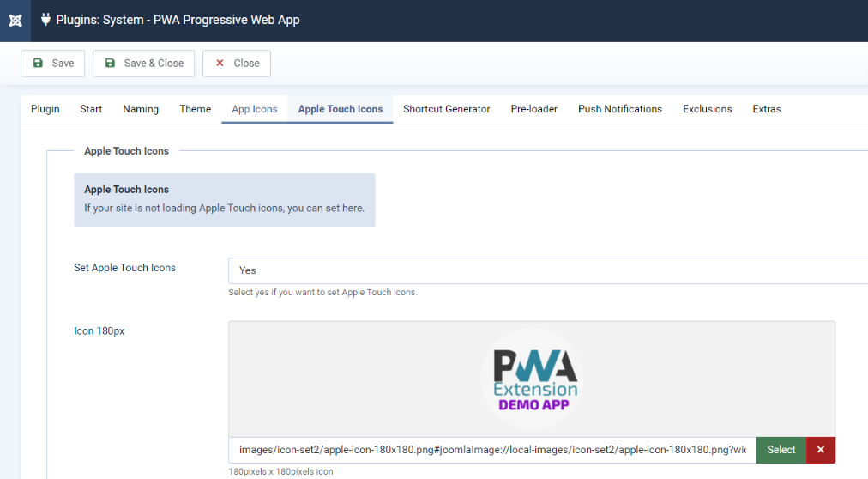Open Set Apple Touch Icons dropdown
Screen dimensions: 868x479
pos(548,270)
